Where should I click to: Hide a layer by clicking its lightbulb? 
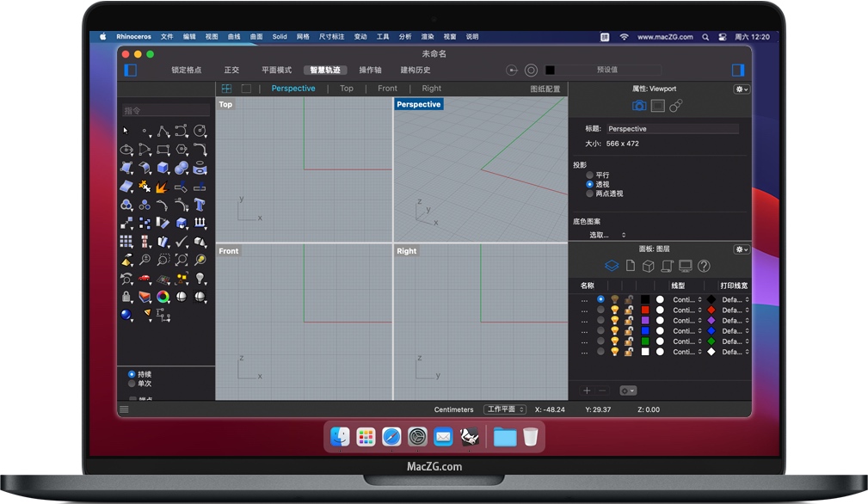coord(615,310)
